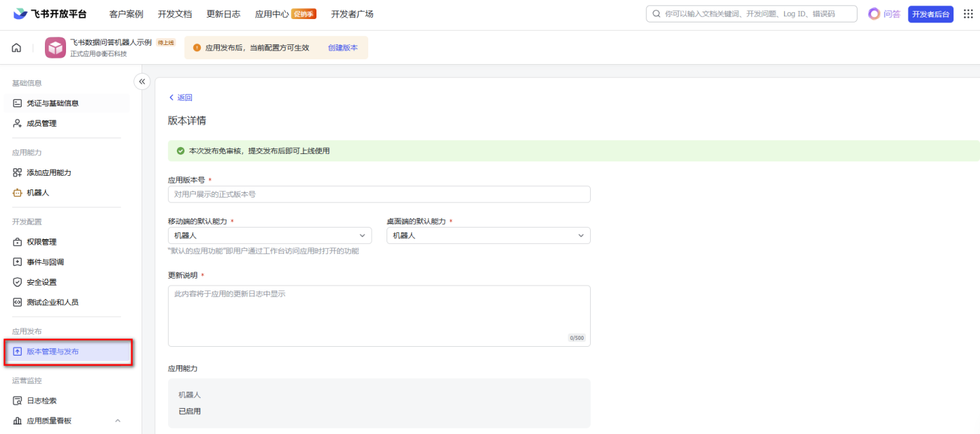
Task: Select 版本管理与发布 in the sidebar
Action: [52, 352]
